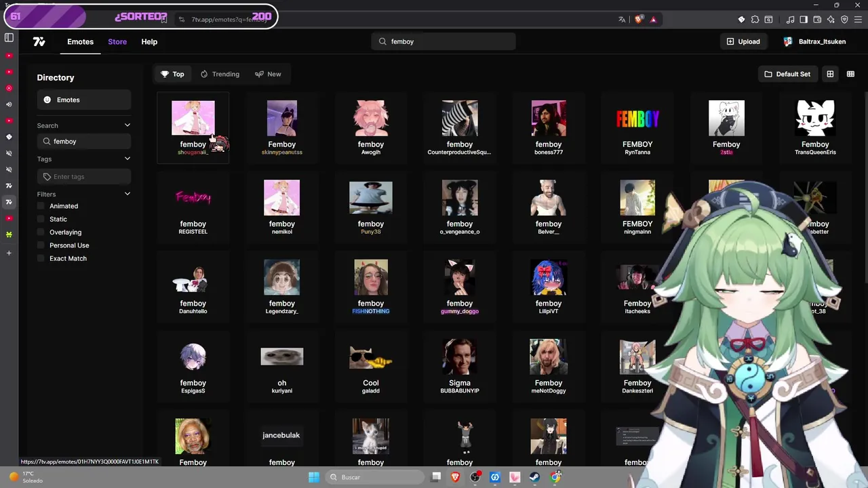Click the Brave Rewards triangle icon
868x488 pixels.
(653, 20)
